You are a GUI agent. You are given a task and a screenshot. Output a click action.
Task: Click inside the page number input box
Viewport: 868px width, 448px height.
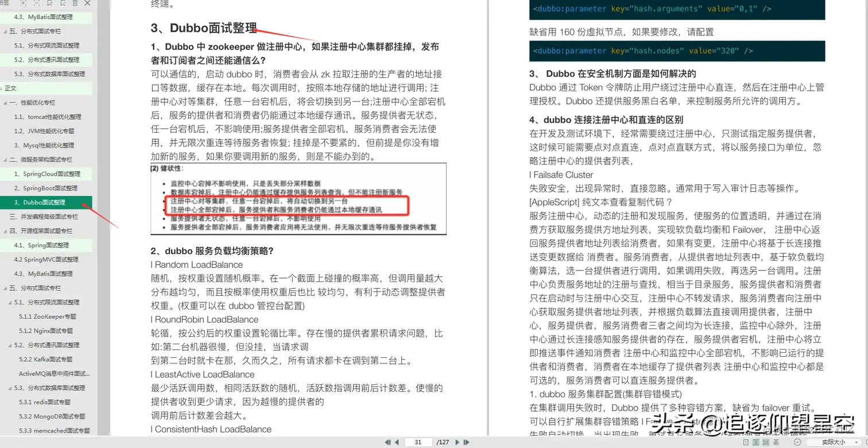[x=417, y=442]
